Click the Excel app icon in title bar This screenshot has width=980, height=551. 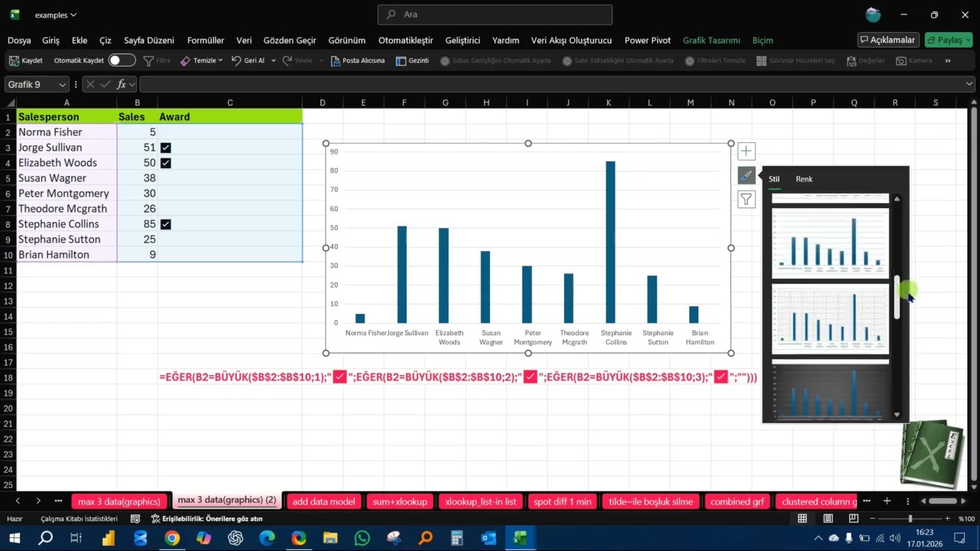click(x=15, y=15)
